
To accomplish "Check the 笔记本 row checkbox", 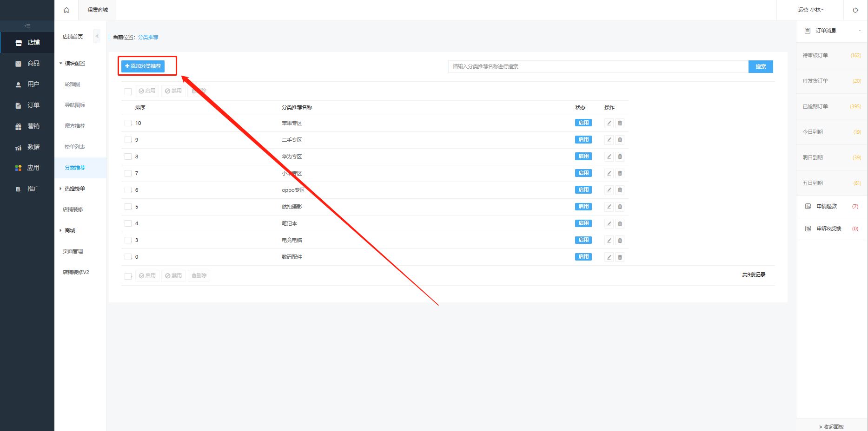I will 128,223.
